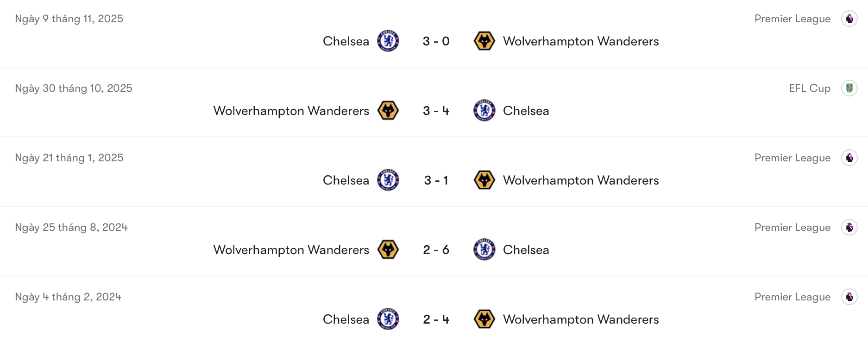Click Wolverhampton Wanderers name in the EFL Cup row
Screen dimensions: 868x344
click(x=290, y=110)
